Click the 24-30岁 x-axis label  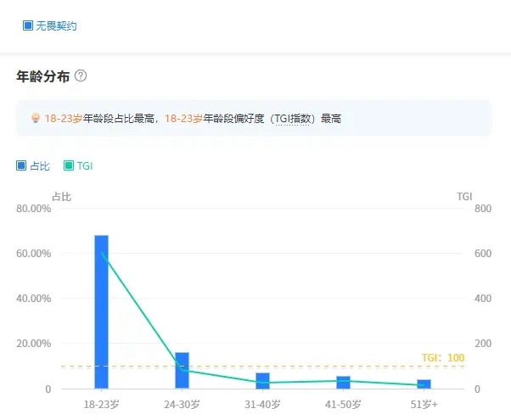point(182,404)
